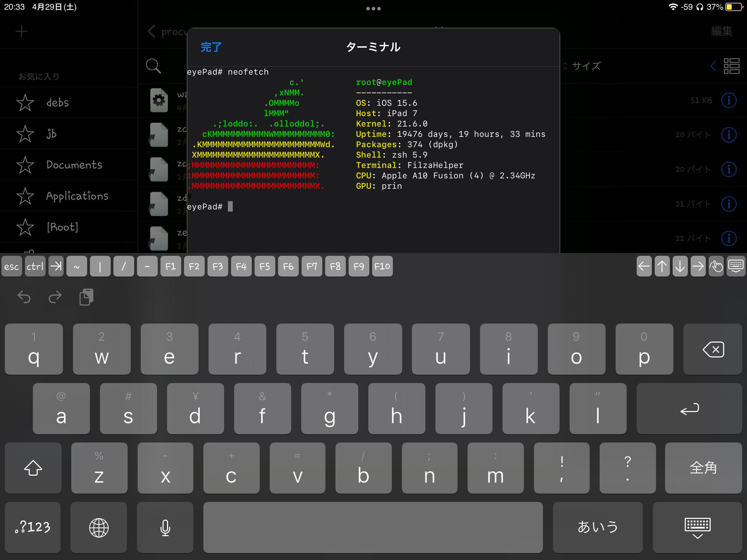747x560 pixels.
Task: Toggle the shift key
Action: coord(33,468)
